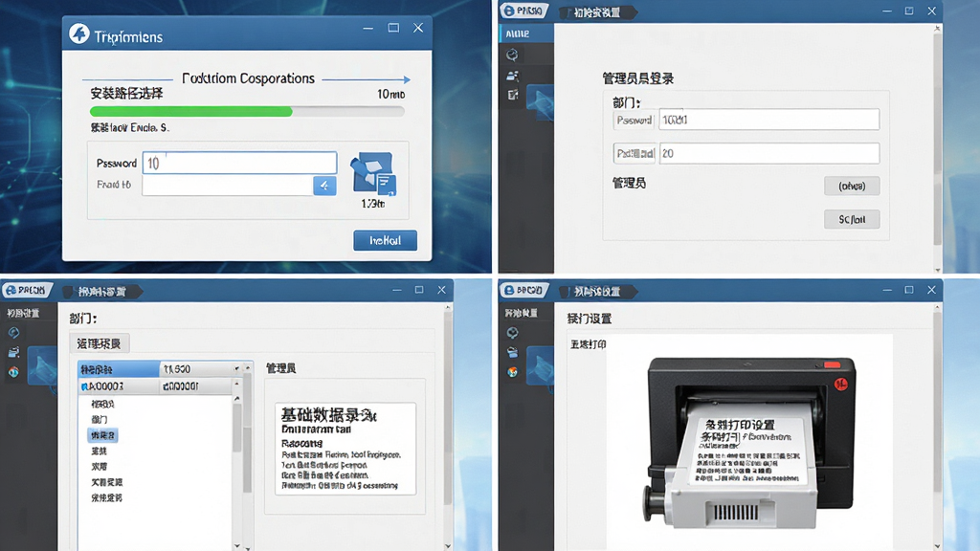Click the title bar logo of the printer window

point(523,291)
